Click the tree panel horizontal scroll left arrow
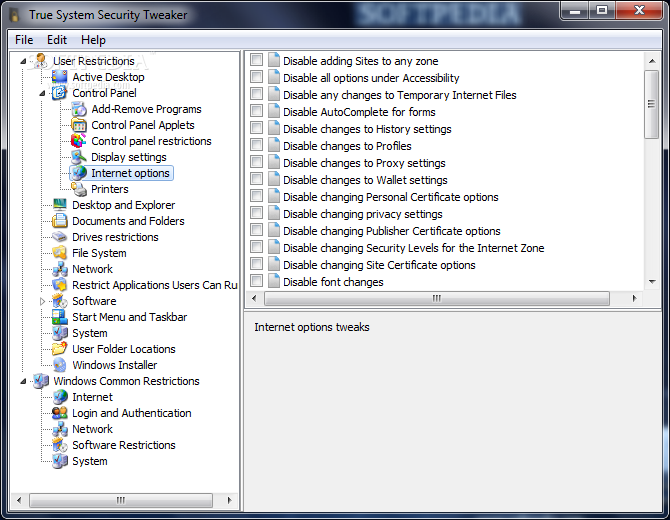This screenshot has height=520, width=670. [19, 500]
